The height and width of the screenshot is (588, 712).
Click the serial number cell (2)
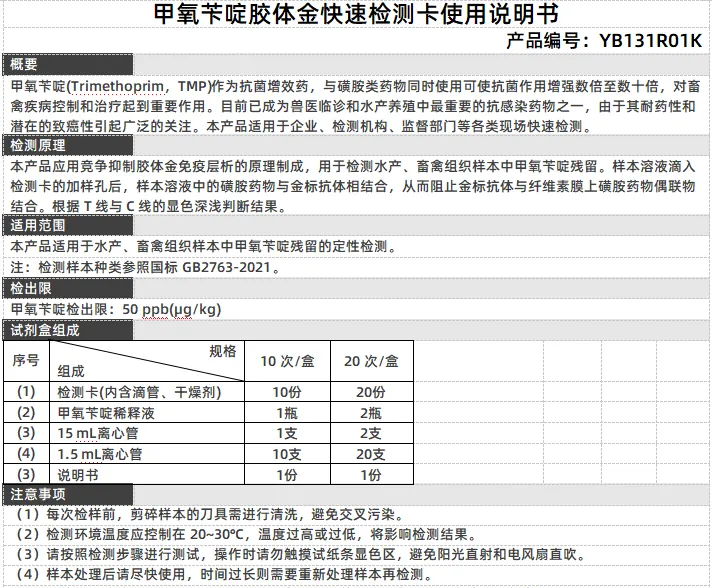(x=26, y=412)
